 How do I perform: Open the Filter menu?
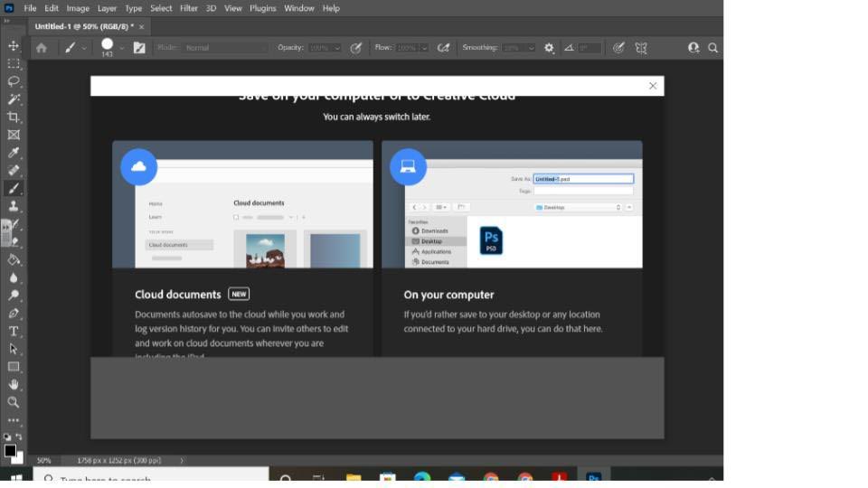(x=189, y=8)
